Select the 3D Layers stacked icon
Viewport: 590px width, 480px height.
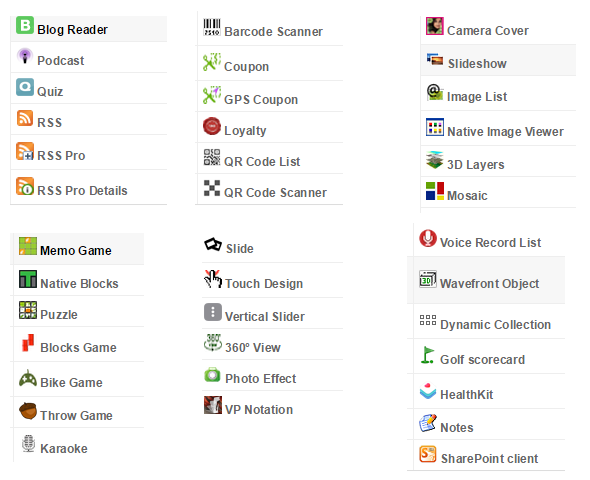(x=435, y=160)
